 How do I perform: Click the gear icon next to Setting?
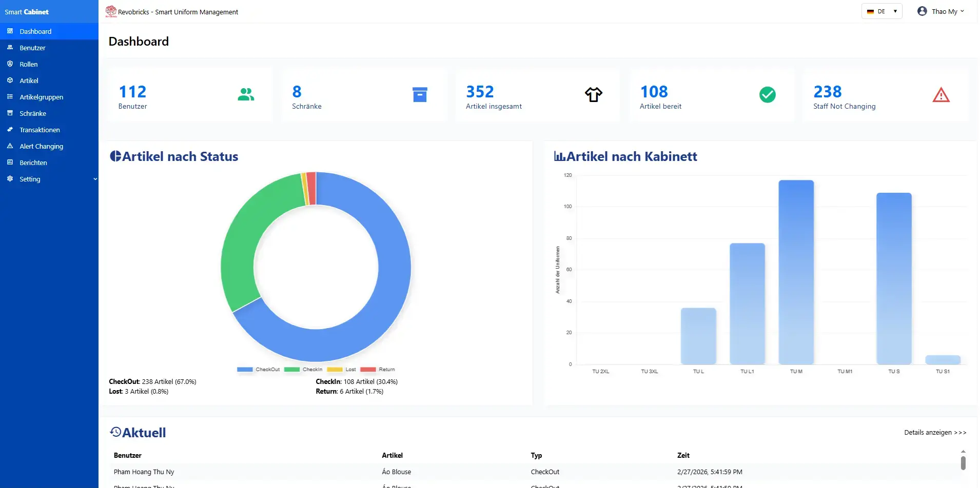[10, 179]
